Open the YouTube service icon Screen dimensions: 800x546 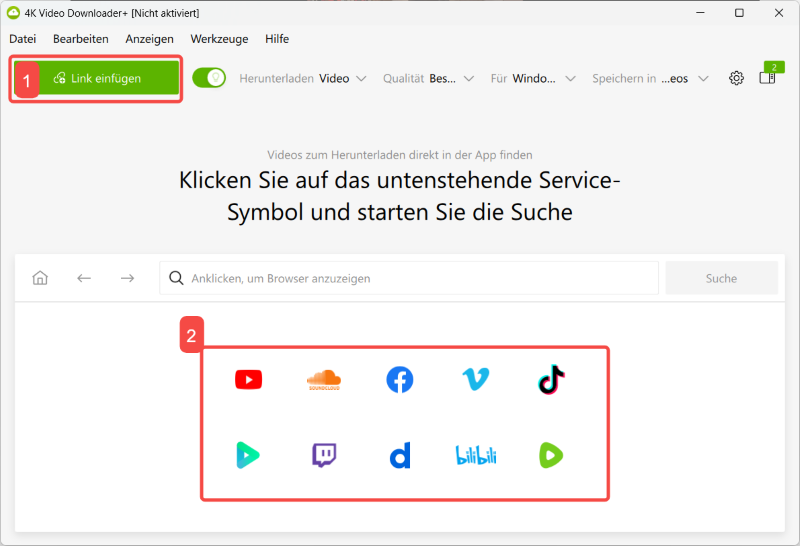tap(248, 380)
